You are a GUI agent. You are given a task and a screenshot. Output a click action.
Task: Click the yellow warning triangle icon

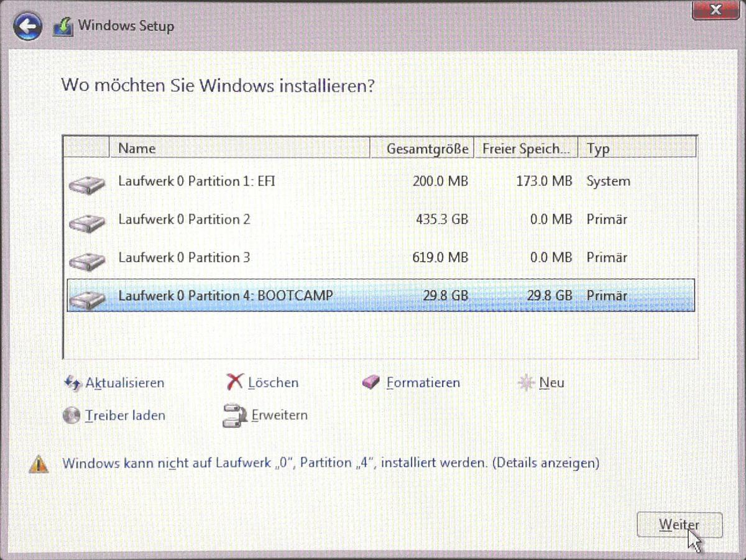39,464
